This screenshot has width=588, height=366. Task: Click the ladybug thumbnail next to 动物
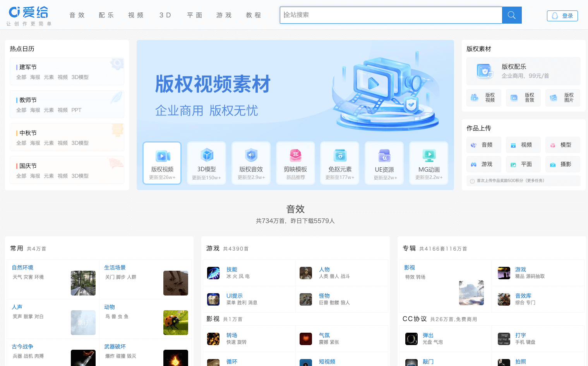click(x=176, y=322)
